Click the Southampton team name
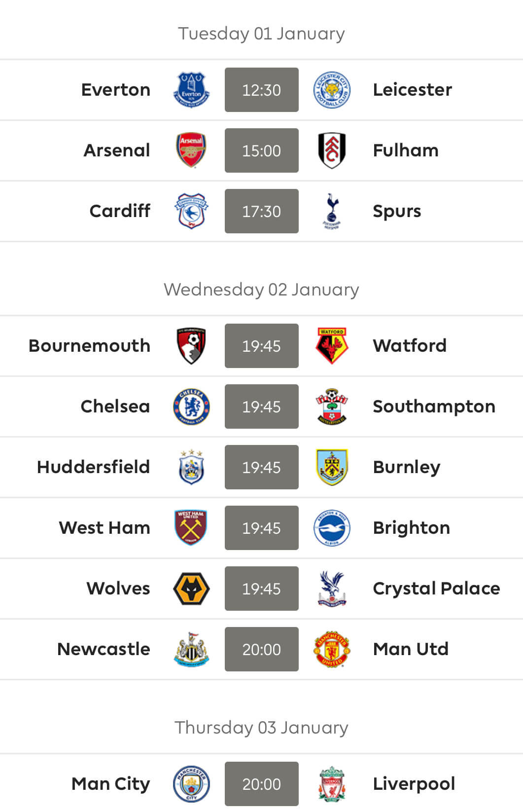 click(434, 407)
